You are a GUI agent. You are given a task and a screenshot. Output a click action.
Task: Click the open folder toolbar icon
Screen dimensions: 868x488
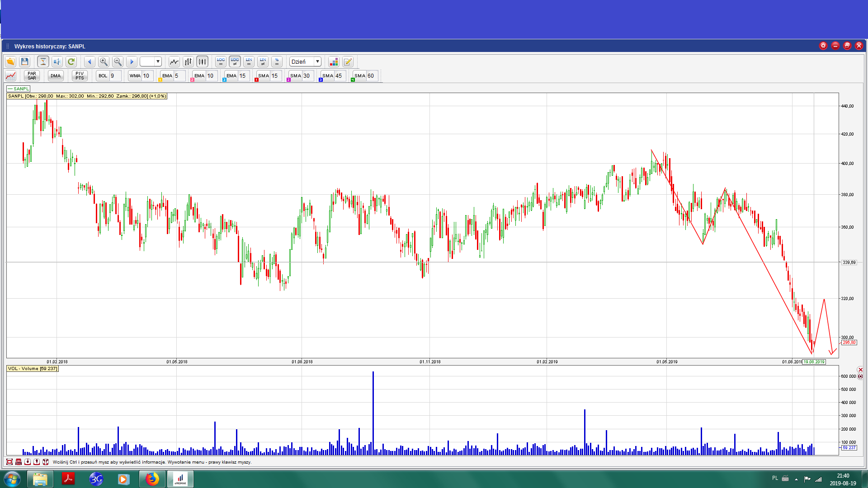[10, 61]
